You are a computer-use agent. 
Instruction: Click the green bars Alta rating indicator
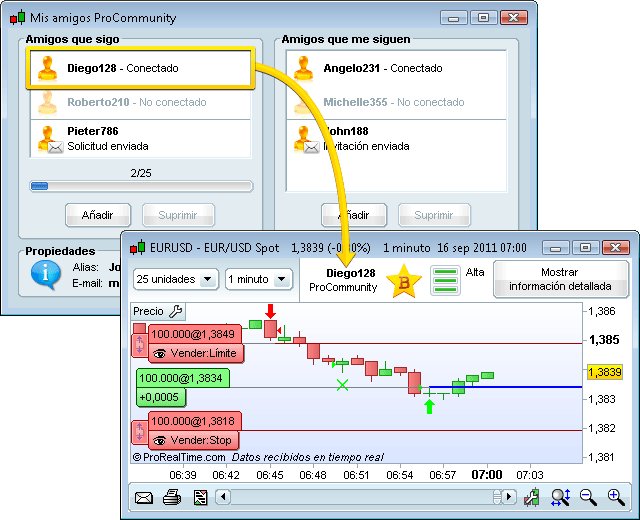(445, 280)
